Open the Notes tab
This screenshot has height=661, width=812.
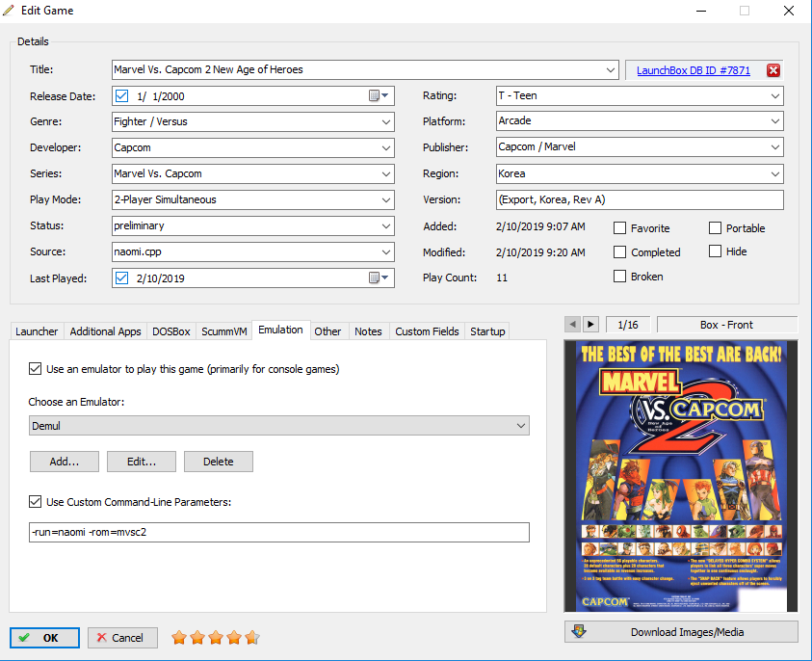tap(368, 331)
